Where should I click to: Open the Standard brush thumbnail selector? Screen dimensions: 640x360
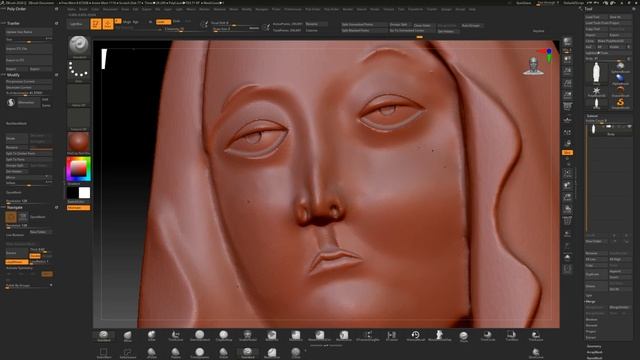coord(78,45)
